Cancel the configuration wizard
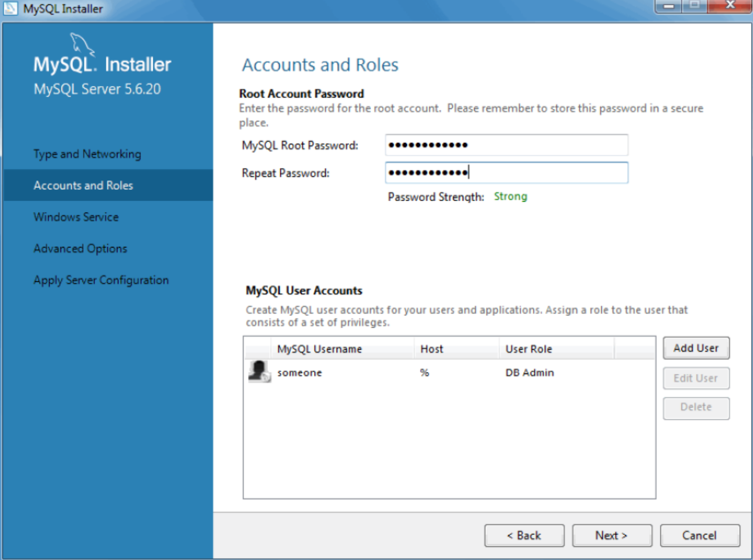 coord(700,535)
